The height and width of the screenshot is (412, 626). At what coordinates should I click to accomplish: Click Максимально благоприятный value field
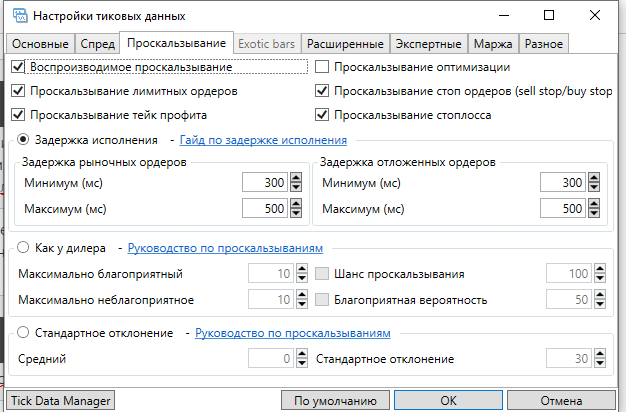pos(271,273)
